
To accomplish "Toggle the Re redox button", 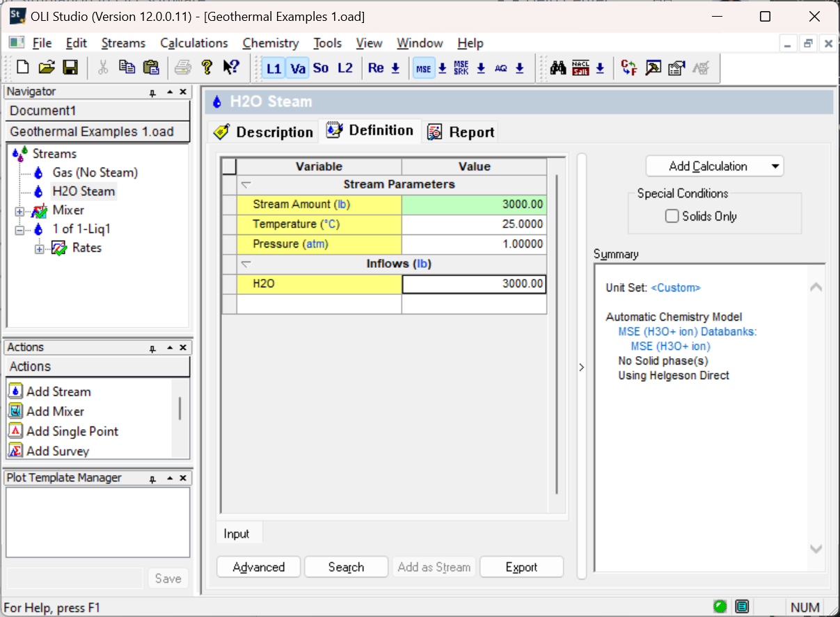I will click(376, 68).
